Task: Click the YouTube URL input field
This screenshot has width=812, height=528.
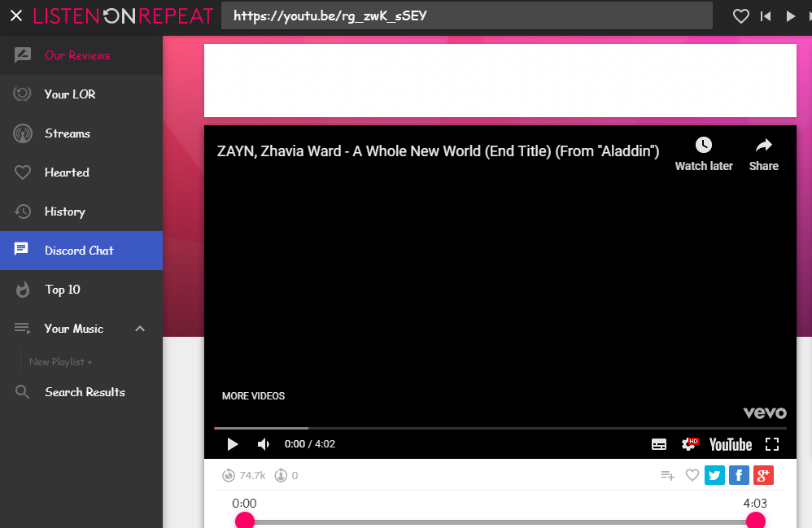Action: click(x=466, y=16)
